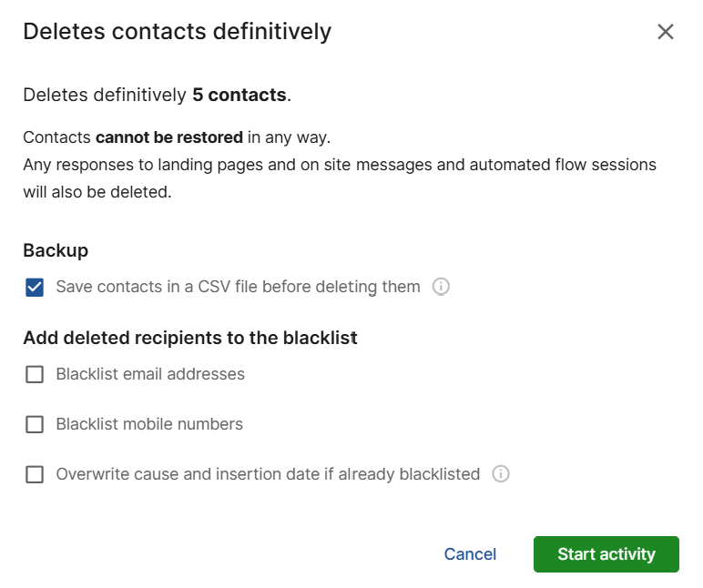Click the 'Deletes definitively' summary sentence
This screenshot has height=588, width=703.
point(106,95)
